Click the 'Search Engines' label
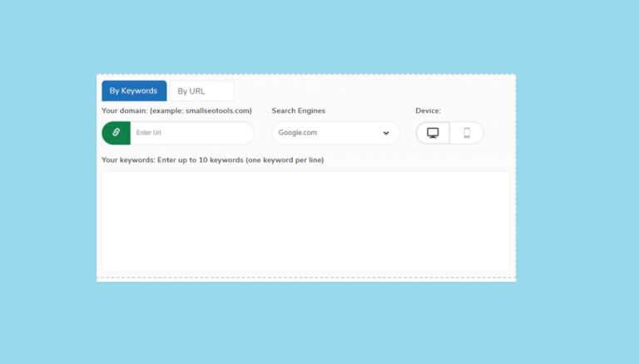 coord(299,111)
